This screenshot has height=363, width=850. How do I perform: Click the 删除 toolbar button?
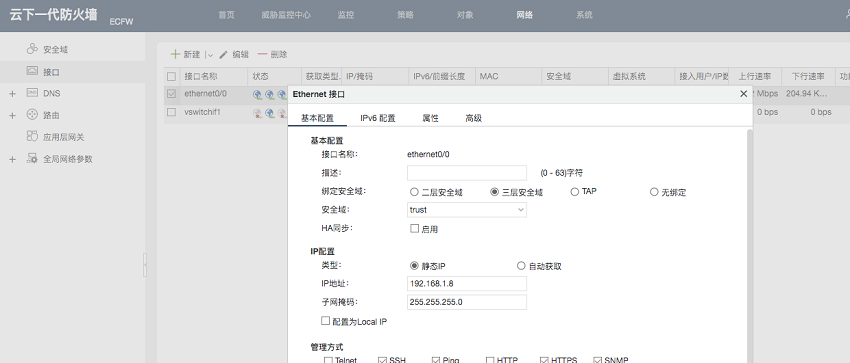click(273, 54)
